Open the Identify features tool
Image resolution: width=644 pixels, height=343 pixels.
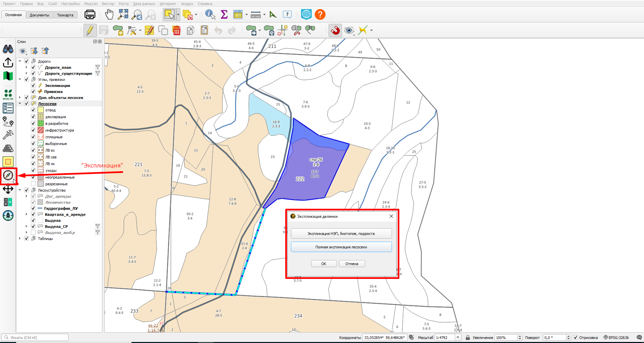[210, 14]
